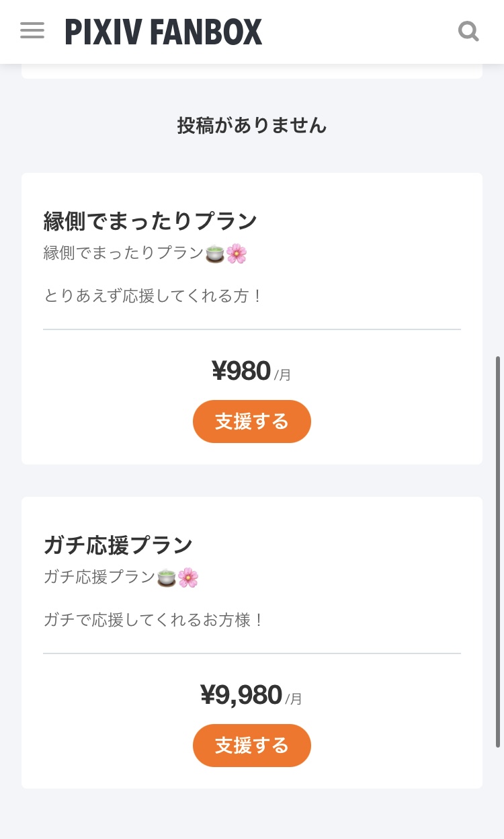This screenshot has height=839, width=504.
Task: Click the ガチで応援してくれるお方様！ description
Action: point(154,619)
